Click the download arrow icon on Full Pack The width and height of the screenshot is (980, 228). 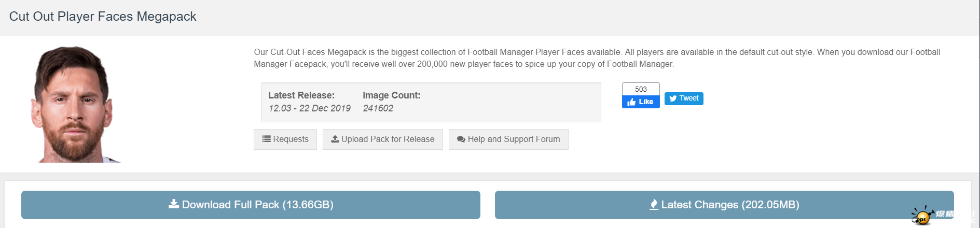coord(174,204)
